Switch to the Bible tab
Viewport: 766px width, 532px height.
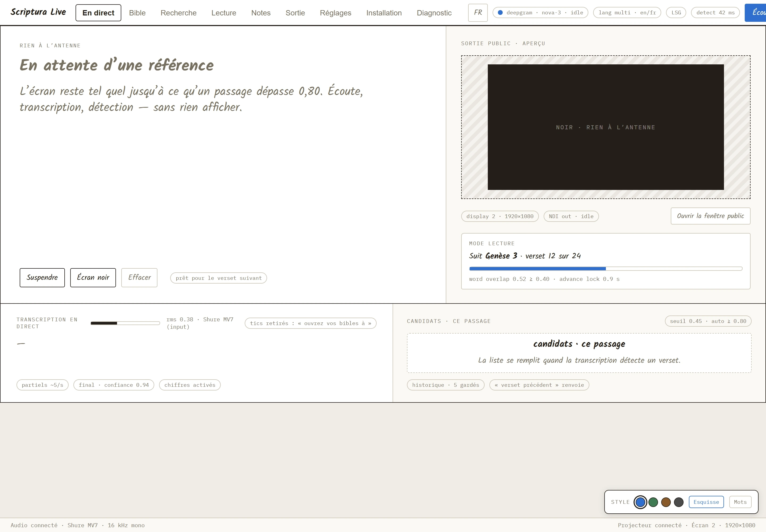[x=137, y=13]
